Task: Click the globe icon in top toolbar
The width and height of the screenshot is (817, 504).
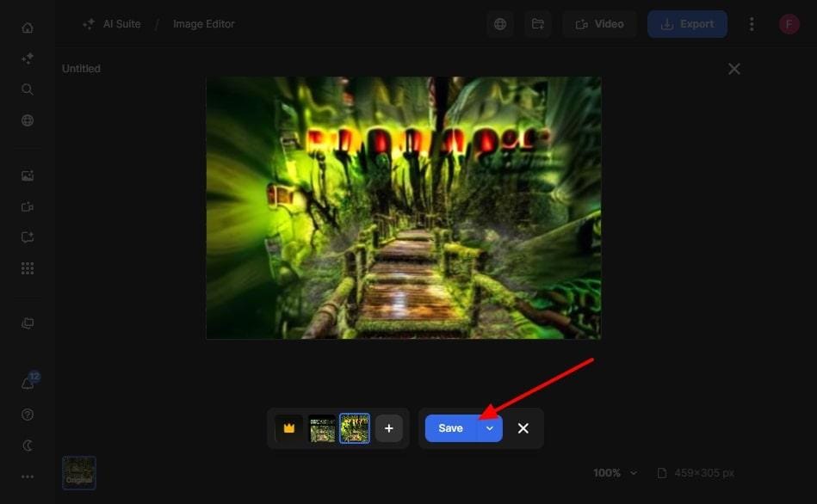Action: tap(499, 23)
